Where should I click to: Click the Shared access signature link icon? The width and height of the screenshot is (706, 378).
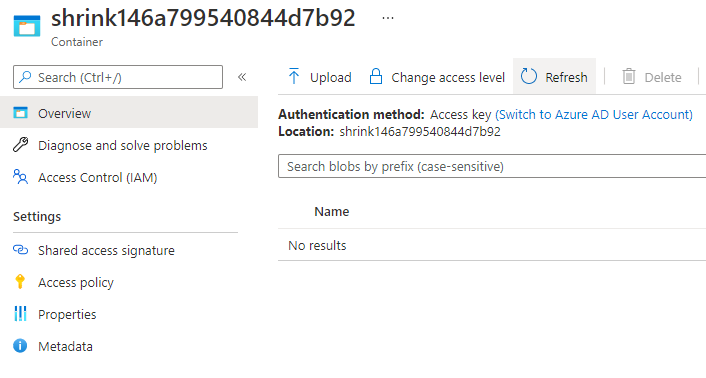tap(20, 250)
